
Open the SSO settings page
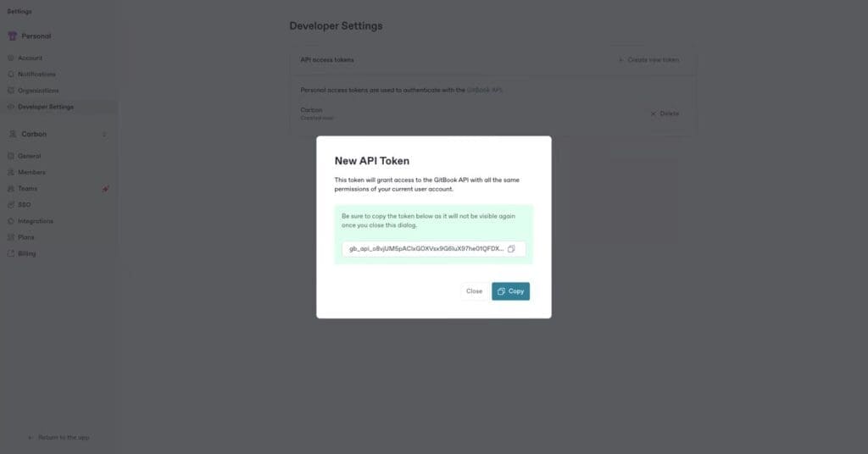pos(24,205)
